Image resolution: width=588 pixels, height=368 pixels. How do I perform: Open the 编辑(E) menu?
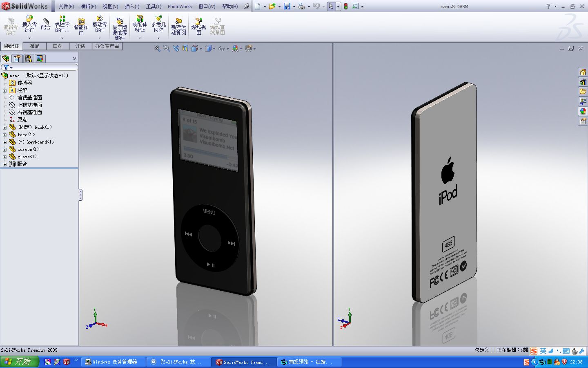88,7
